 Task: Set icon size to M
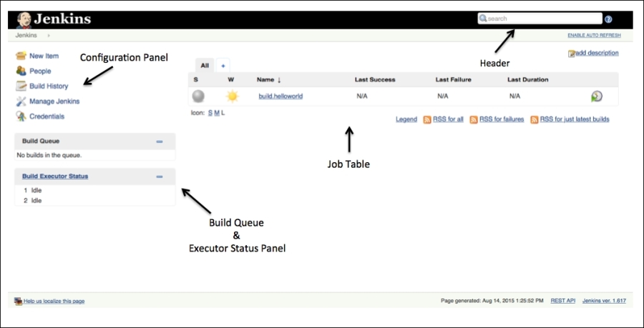point(217,113)
